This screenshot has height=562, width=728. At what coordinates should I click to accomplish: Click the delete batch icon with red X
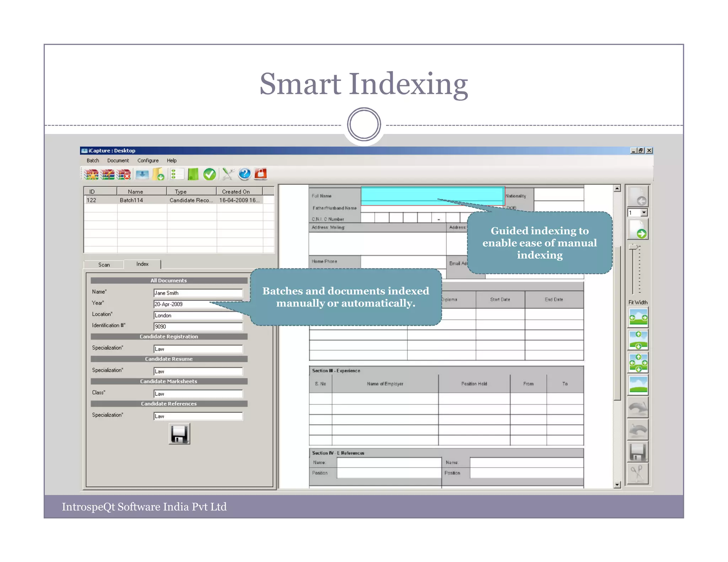point(124,174)
